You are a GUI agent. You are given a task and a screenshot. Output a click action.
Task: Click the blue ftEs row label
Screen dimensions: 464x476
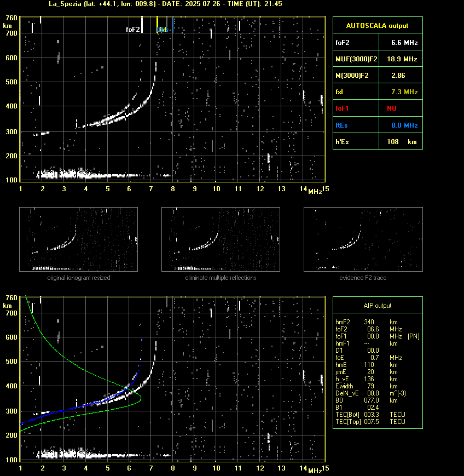(x=341, y=125)
